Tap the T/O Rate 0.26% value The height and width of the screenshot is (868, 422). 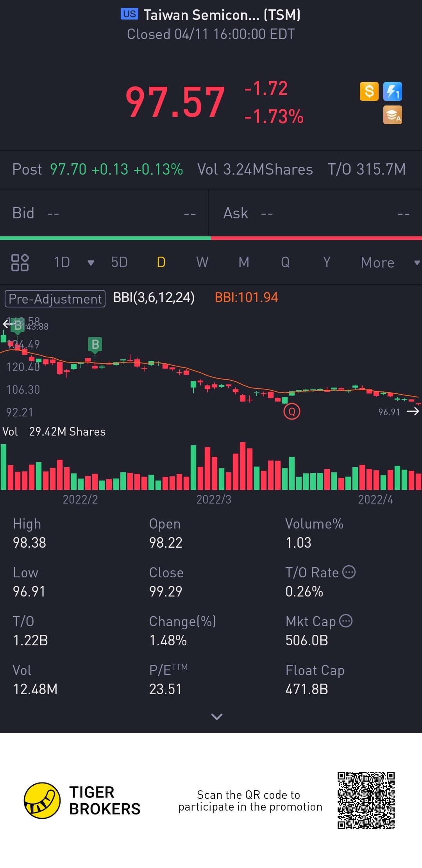point(304,591)
